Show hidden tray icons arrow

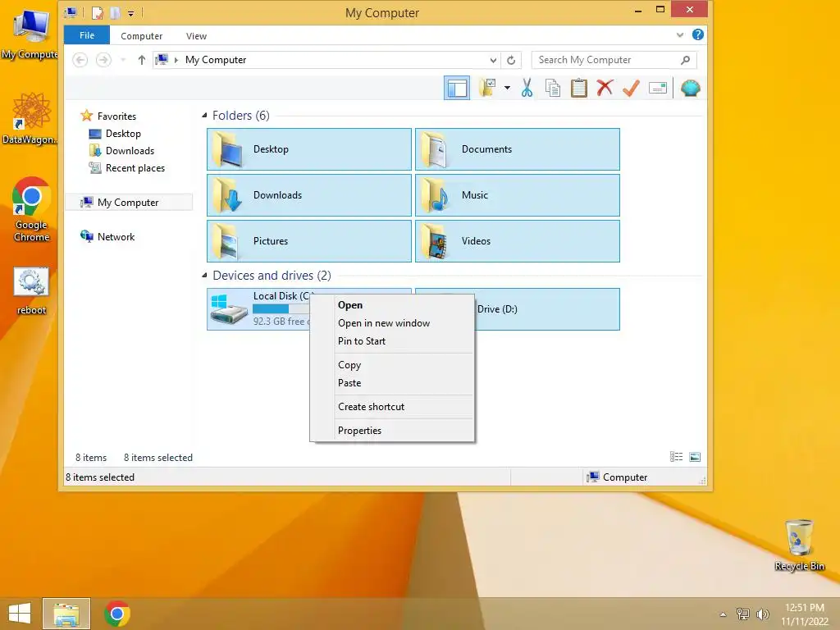coord(724,614)
